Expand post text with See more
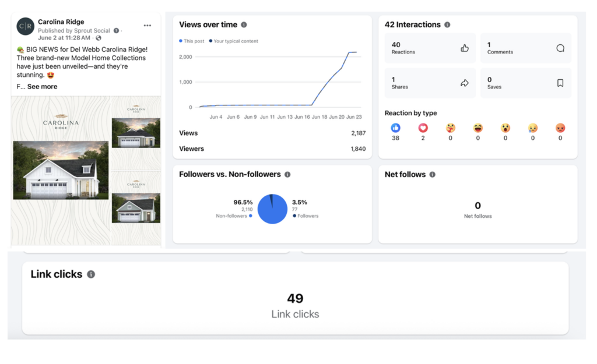The image size is (597, 364). point(42,87)
